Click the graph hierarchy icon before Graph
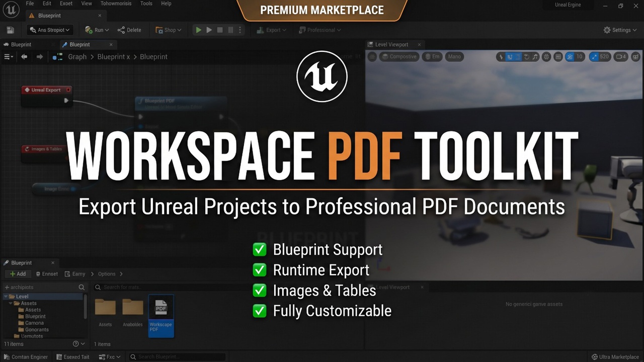Screen dimensions: 644x362 [57, 57]
